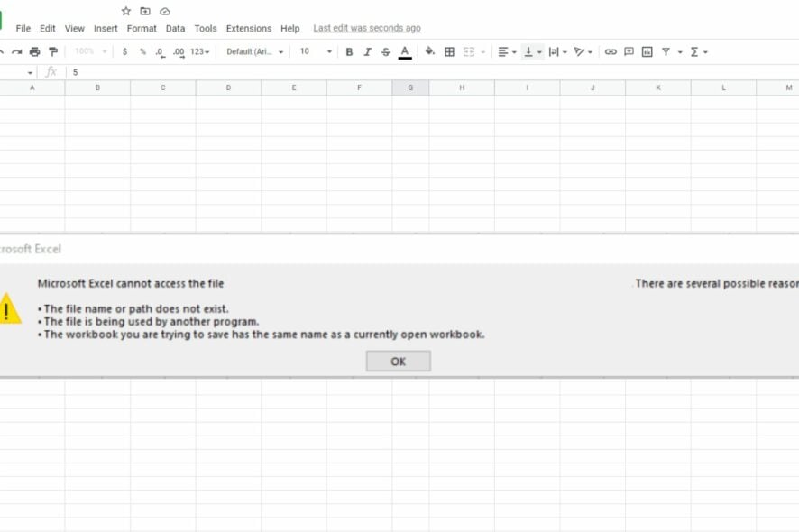
Task: Select column B header
Action: (x=97, y=87)
